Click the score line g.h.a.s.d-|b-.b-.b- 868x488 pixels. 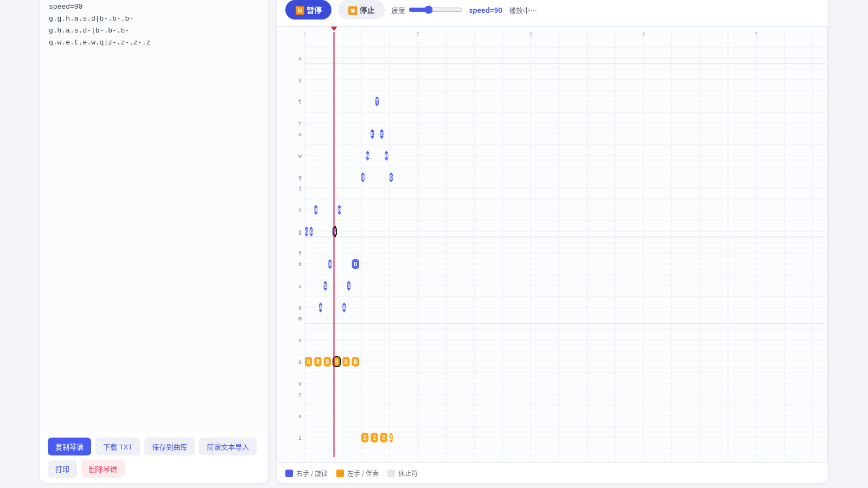pyautogui.click(x=89, y=30)
